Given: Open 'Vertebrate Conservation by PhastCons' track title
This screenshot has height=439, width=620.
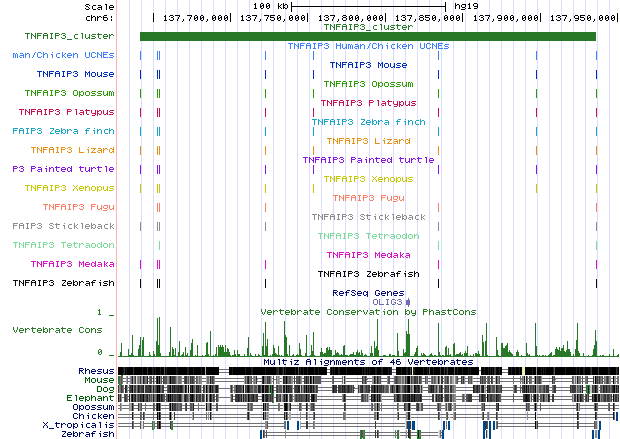Looking at the screenshot, I should pos(368,312).
